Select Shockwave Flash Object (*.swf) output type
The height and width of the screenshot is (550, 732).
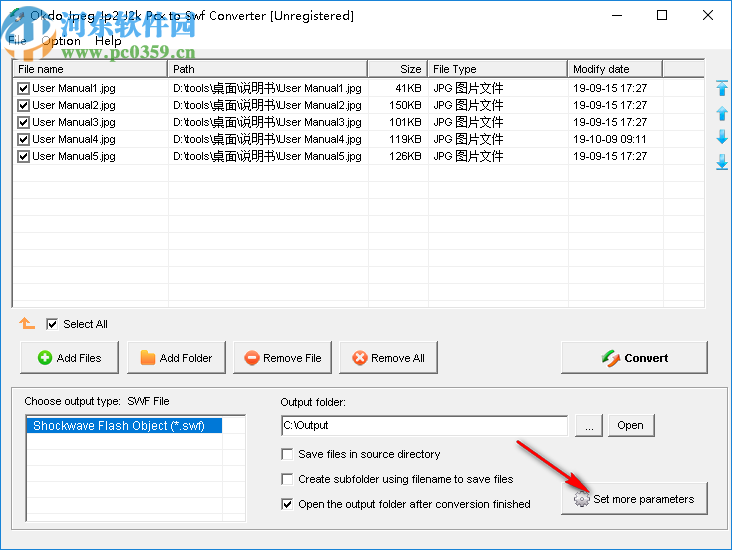124,426
